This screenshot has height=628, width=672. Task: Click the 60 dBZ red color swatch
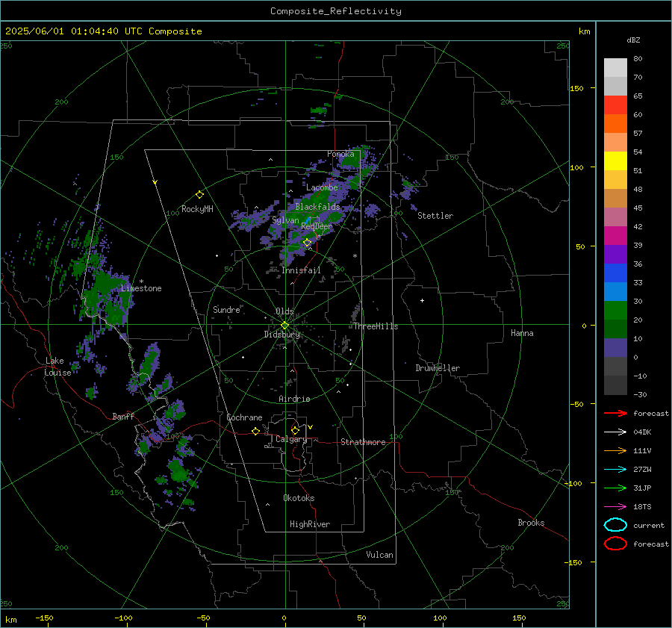tap(615, 105)
